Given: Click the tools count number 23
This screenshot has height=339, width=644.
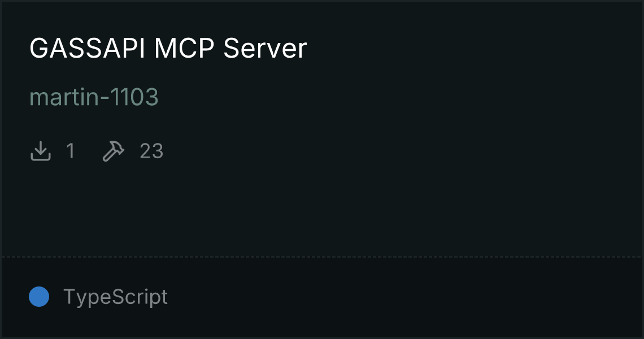Looking at the screenshot, I should click(x=151, y=151).
